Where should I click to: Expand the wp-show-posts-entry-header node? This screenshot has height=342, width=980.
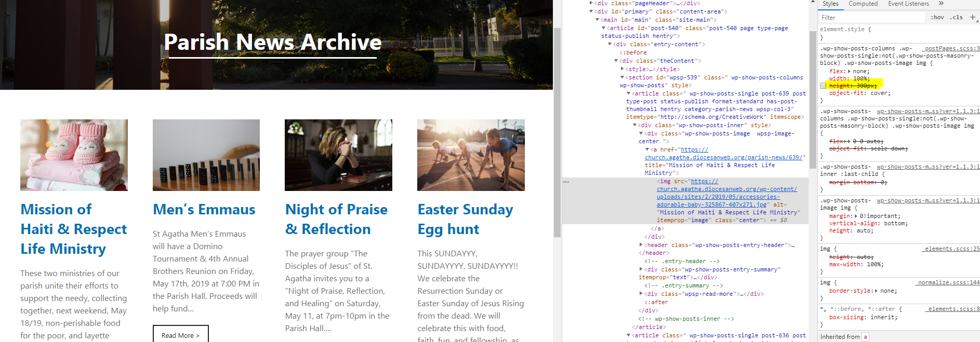[641, 245]
